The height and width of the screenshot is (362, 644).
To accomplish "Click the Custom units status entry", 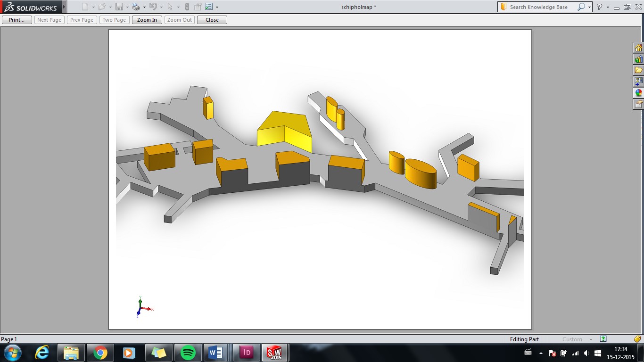I will [572, 339].
